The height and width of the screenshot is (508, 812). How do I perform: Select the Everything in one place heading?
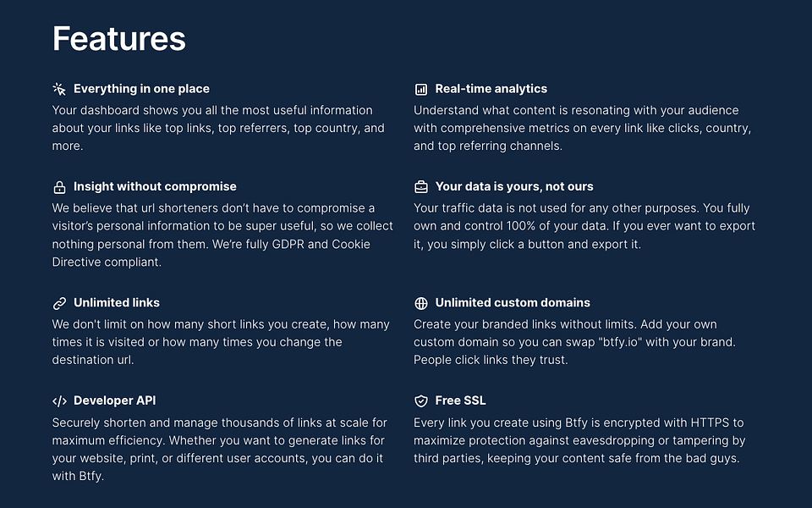(141, 89)
